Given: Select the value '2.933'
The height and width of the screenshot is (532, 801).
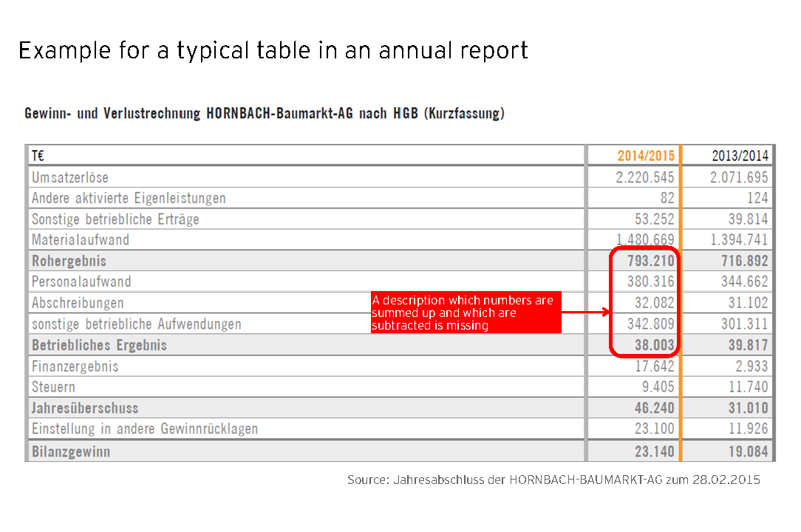Looking at the screenshot, I should pyautogui.click(x=752, y=366).
